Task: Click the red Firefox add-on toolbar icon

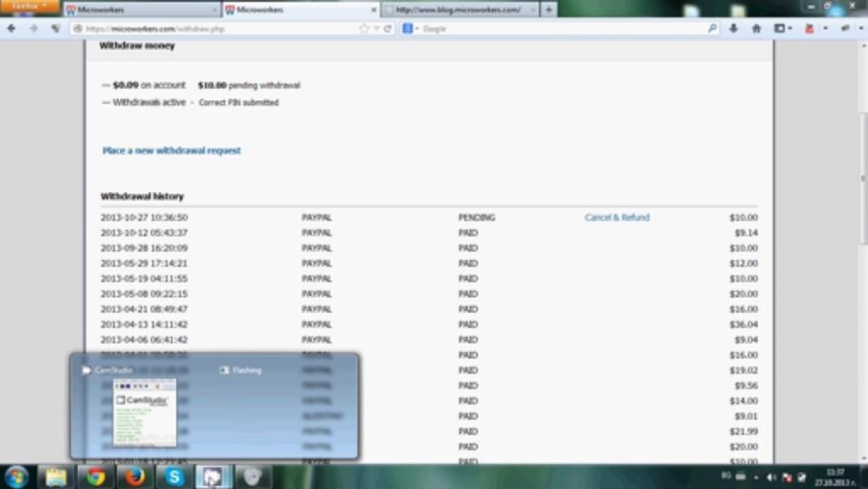Action: [809, 29]
